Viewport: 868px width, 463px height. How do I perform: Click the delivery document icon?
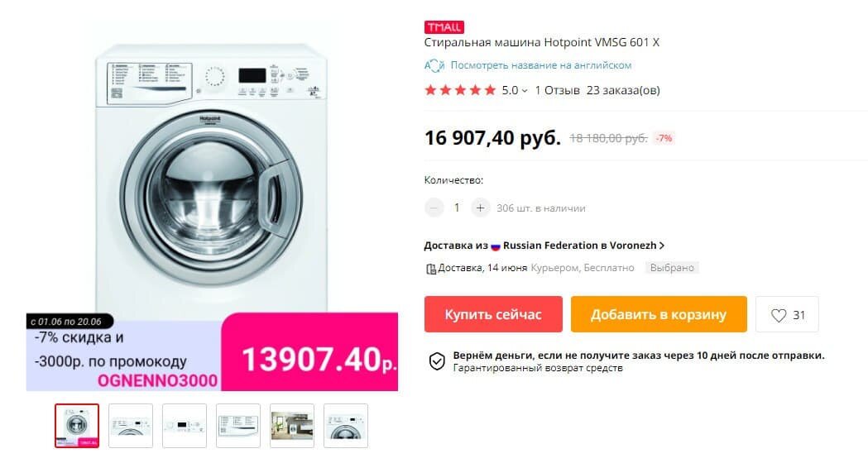click(x=430, y=269)
